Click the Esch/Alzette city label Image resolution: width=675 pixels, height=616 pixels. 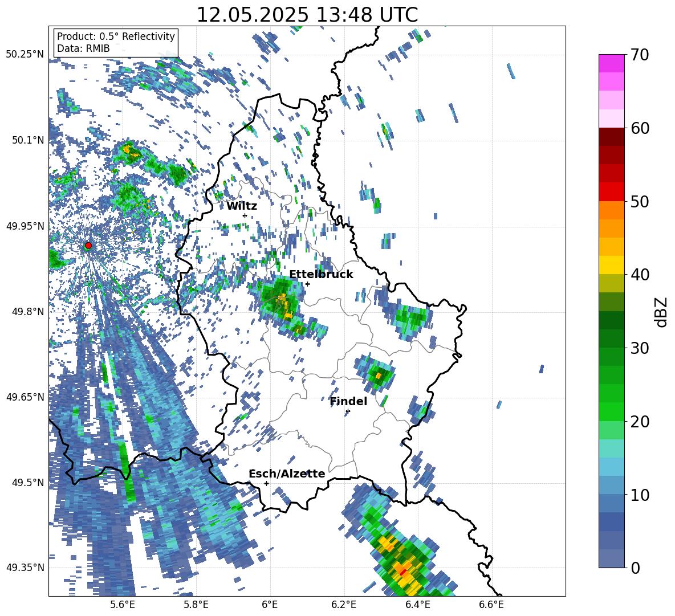coord(287,474)
